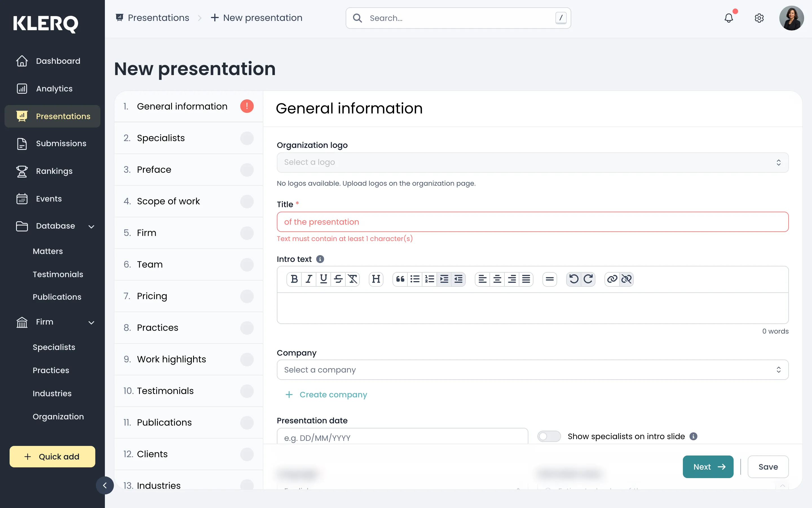Focus the Search field
The image size is (812, 508).
(458, 18)
